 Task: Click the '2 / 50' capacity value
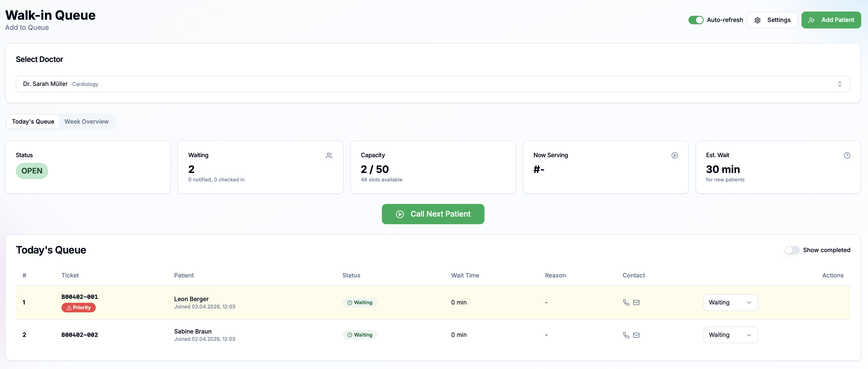point(375,169)
